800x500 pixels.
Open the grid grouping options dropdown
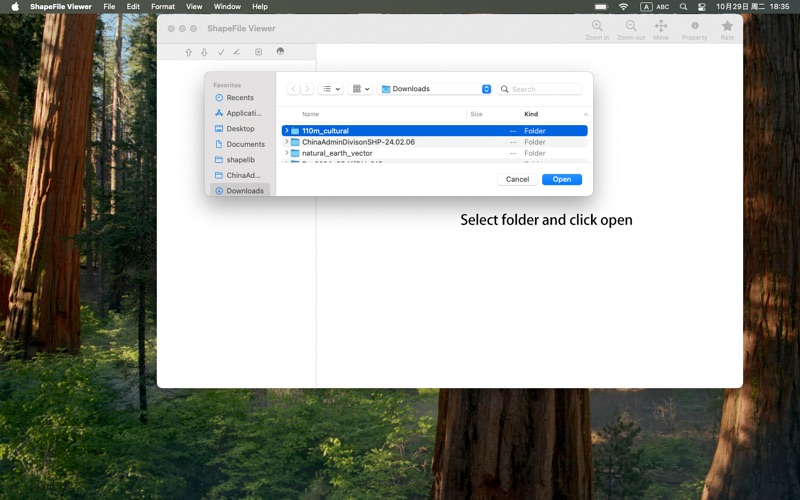tap(360, 89)
